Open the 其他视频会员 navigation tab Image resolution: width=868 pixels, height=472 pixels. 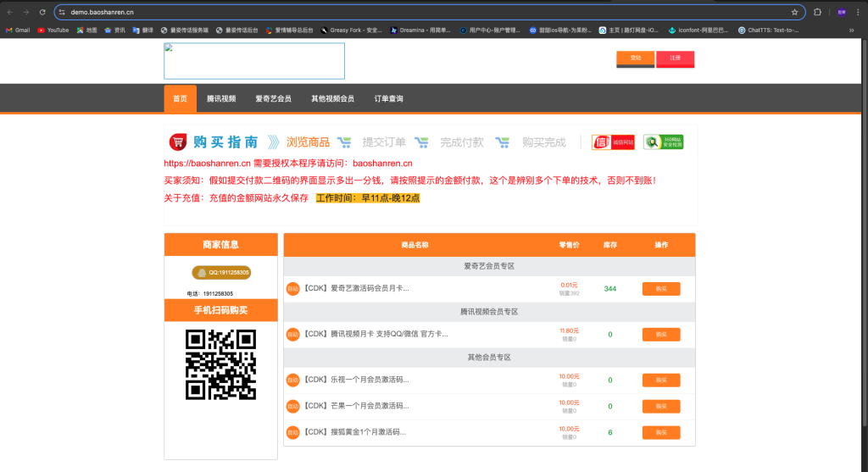point(332,98)
